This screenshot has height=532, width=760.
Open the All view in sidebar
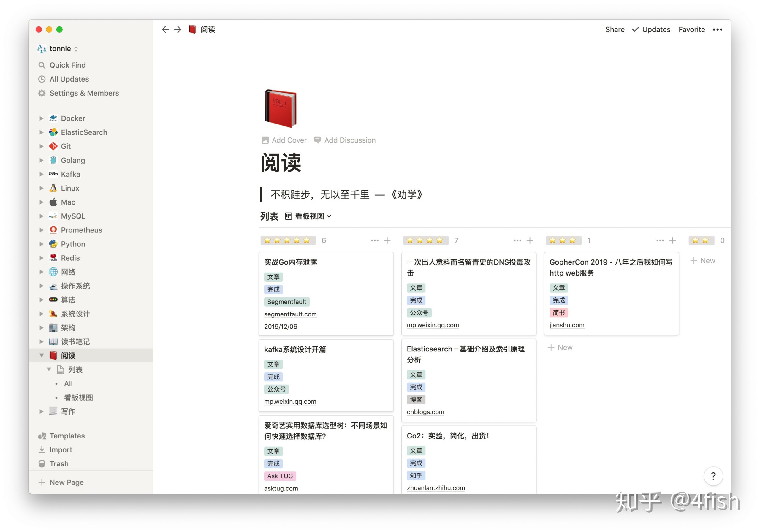pos(68,384)
